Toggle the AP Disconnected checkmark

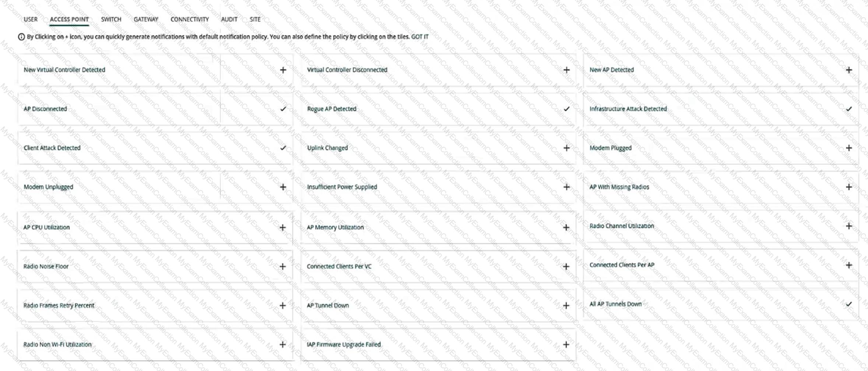283,109
